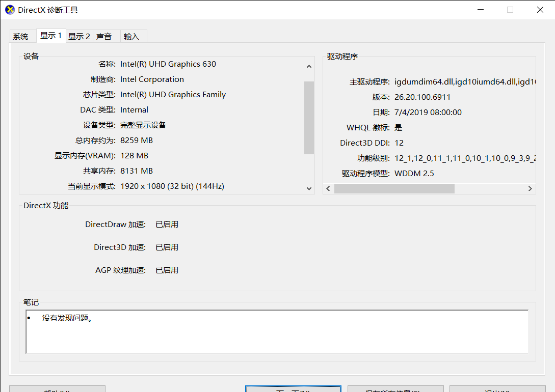Select the device type value 完整显示设备
555x392 pixels.
tap(143, 125)
